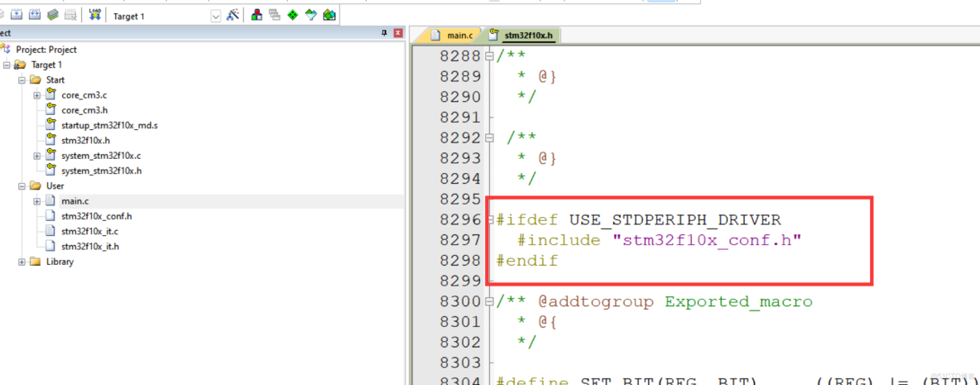The image size is (980, 385).
Task: Click the #include keyword on line 8297
Action: [x=559, y=241]
